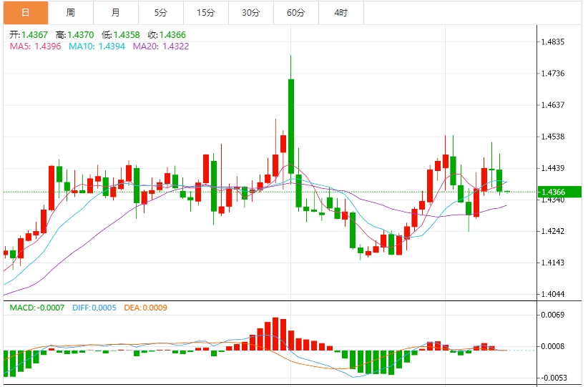Switch to the 月 monthly tab
The height and width of the screenshot is (387, 588).
116,13
